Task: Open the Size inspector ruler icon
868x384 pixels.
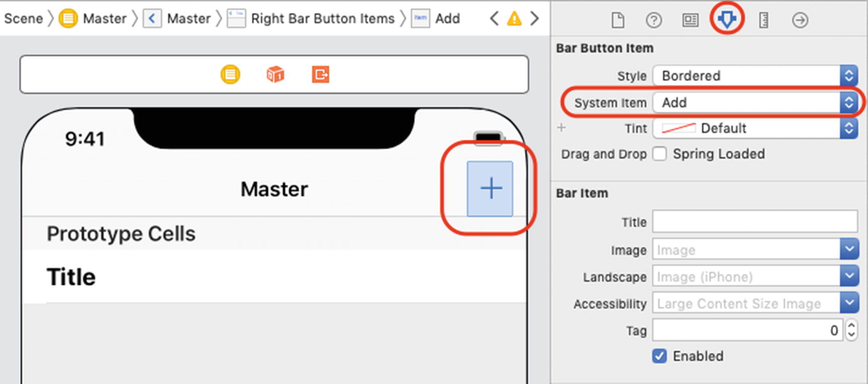Action: pos(763,20)
